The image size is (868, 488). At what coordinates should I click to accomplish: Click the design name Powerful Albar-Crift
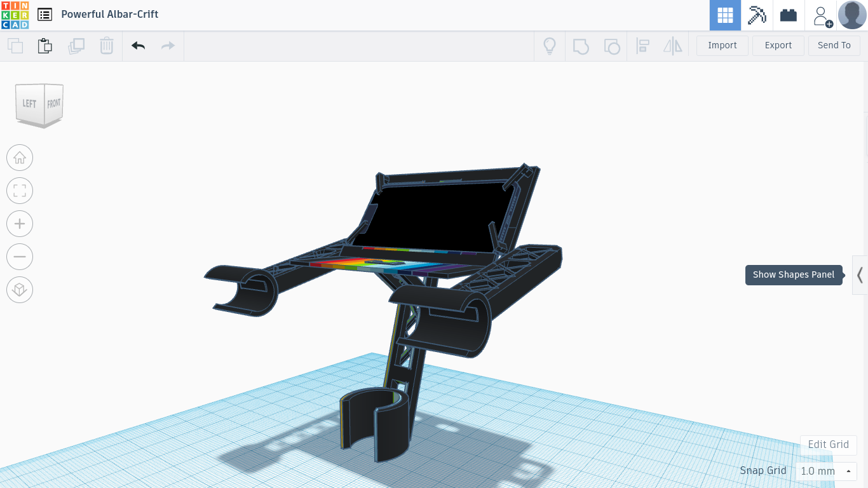110,14
